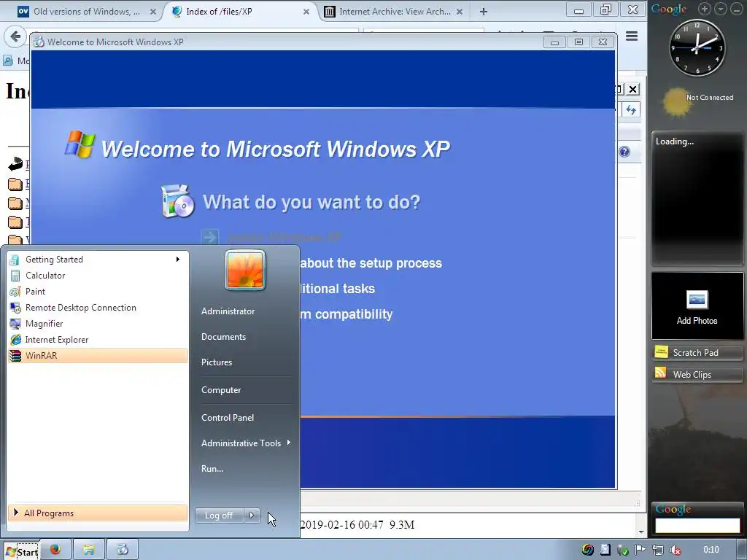The width and height of the screenshot is (747, 560).
Task: Click the user account picture
Action: click(245, 270)
